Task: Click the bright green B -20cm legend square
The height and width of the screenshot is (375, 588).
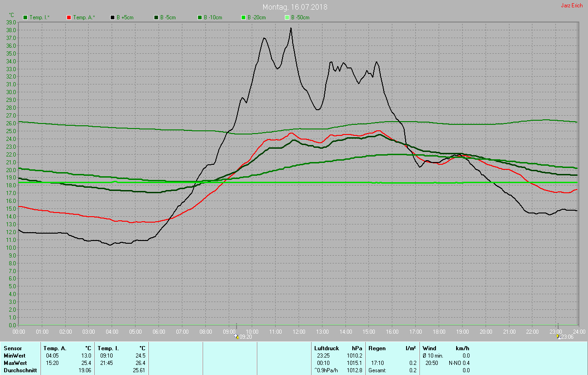Action: [x=243, y=17]
